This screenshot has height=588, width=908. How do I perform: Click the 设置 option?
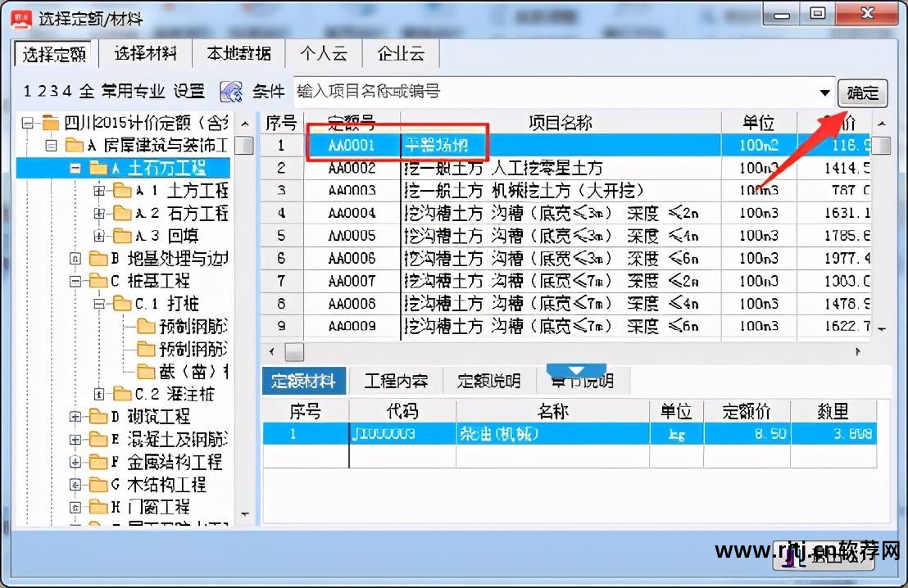[x=189, y=92]
